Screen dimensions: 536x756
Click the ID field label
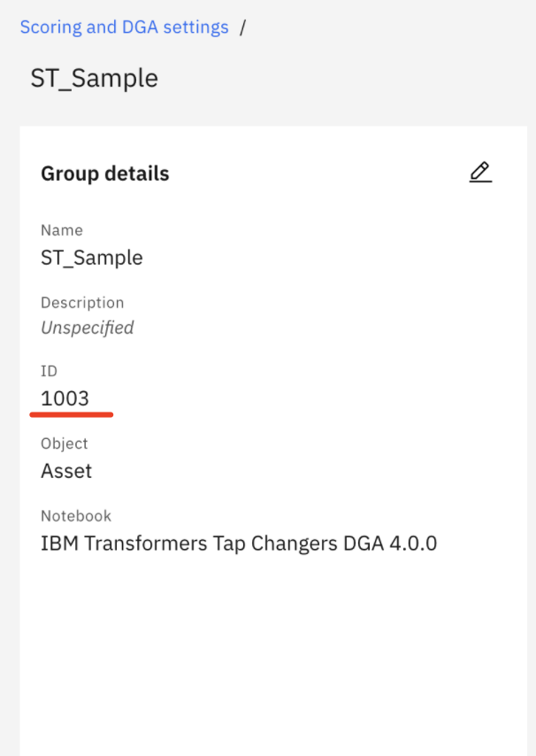point(49,371)
